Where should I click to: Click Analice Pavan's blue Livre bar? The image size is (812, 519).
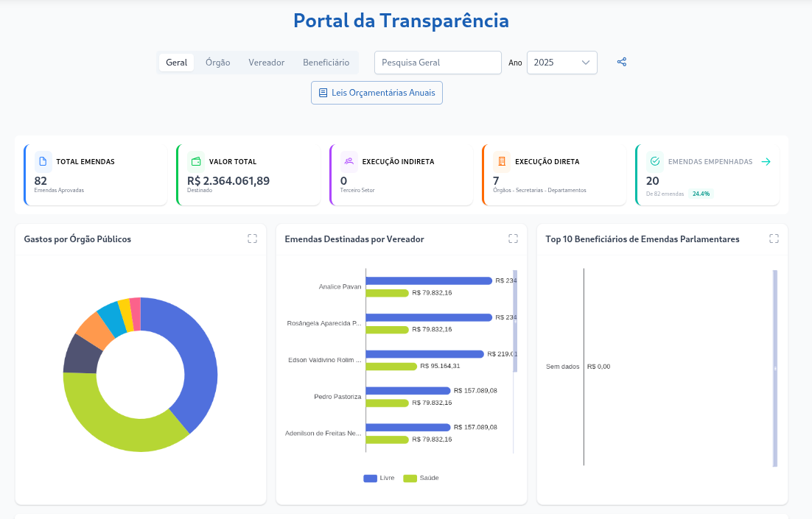[429, 281]
